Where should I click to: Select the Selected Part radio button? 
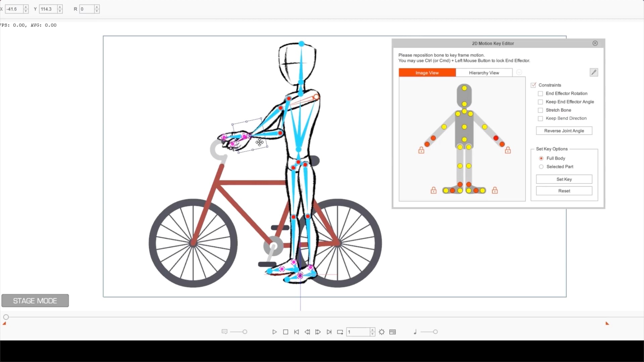tap(541, 167)
